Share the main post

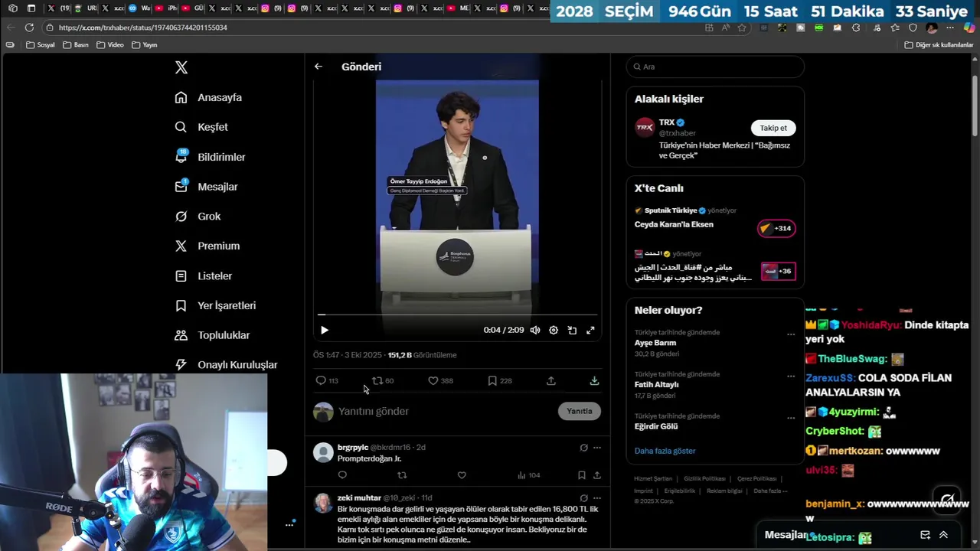pyautogui.click(x=551, y=380)
